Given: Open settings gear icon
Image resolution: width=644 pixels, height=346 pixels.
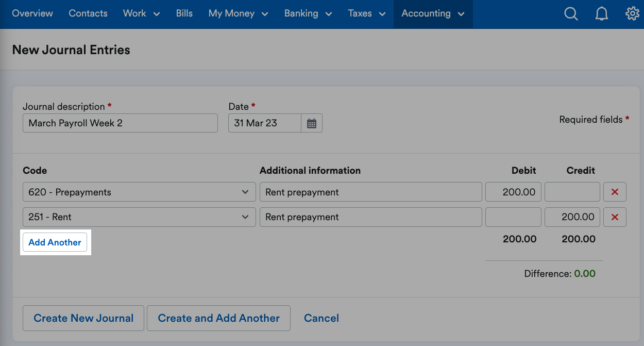Looking at the screenshot, I should pos(632,14).
